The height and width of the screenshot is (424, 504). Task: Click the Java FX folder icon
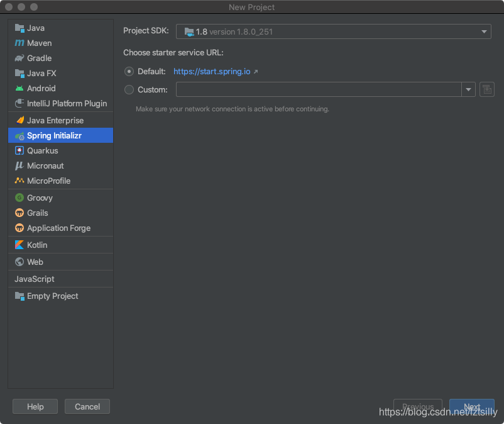(19, 74)
